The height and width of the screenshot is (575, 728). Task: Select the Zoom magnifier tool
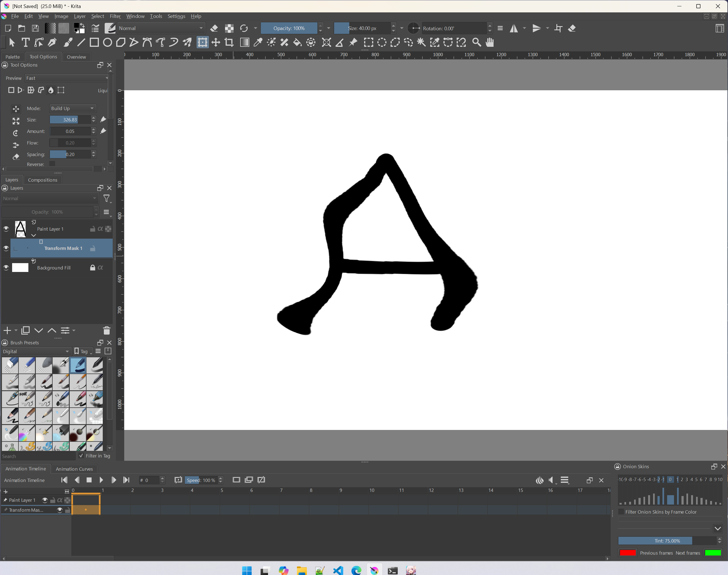(x=476, y=42)
